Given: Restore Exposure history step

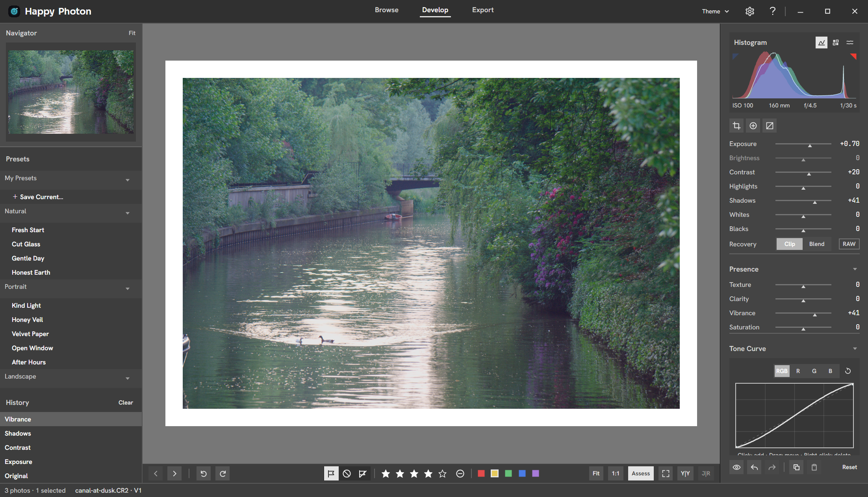Looking at the screenshot, I should [71, 462].
